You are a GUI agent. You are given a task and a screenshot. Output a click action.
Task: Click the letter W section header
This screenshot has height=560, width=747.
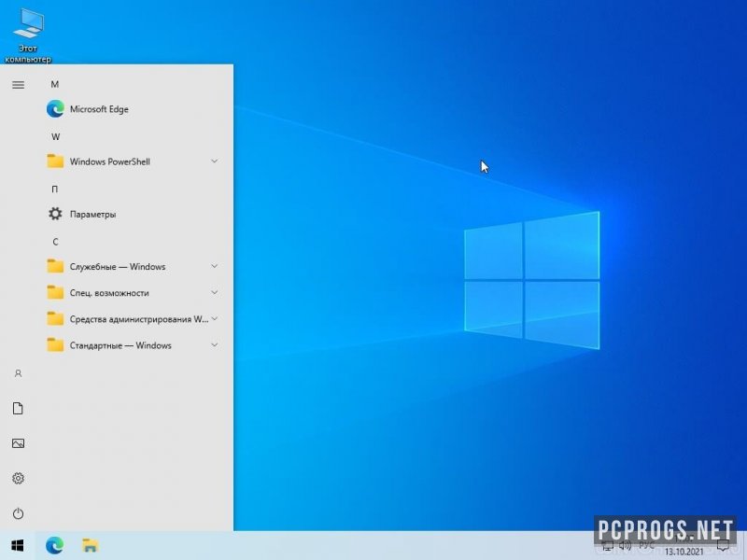[55, 136]
